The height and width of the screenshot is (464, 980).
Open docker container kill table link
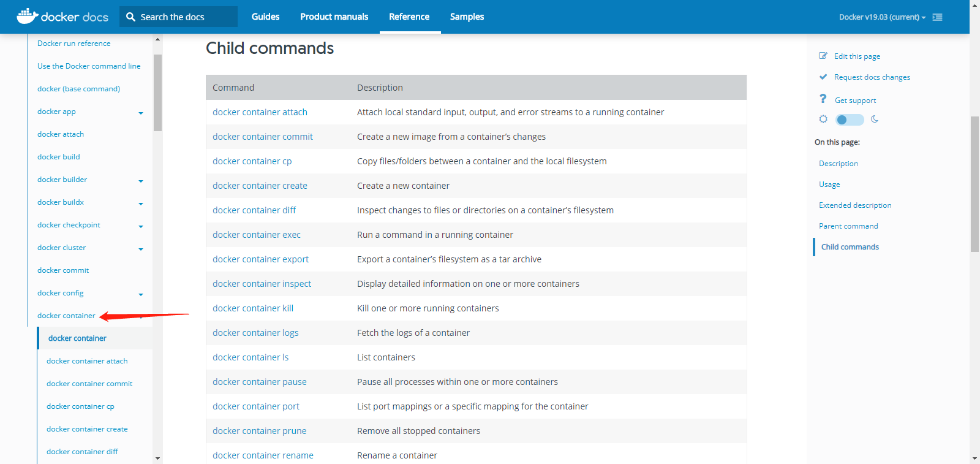pos(253,308)
